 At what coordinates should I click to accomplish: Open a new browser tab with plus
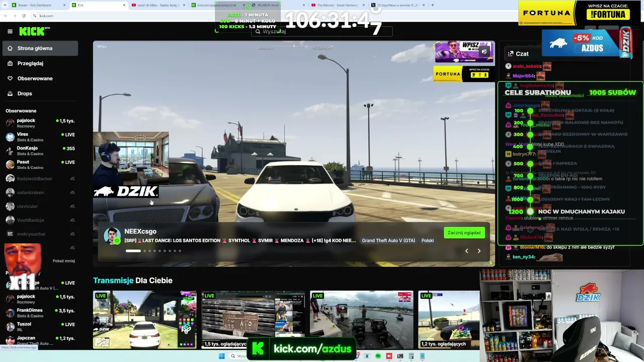pyautogui.click(x=433, y=5)
